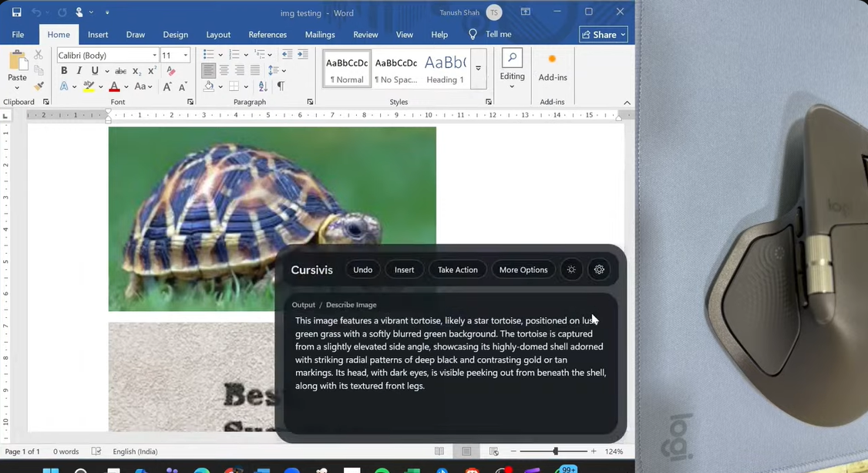Apply strikethrough formatting
Viewport: 868px width, 473px height.
pos(120,71)
